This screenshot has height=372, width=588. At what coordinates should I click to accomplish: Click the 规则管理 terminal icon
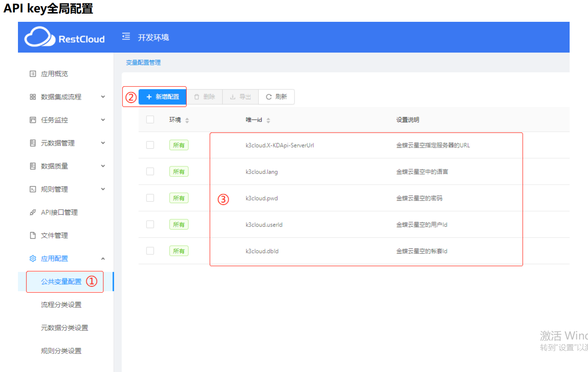point(32,189)
